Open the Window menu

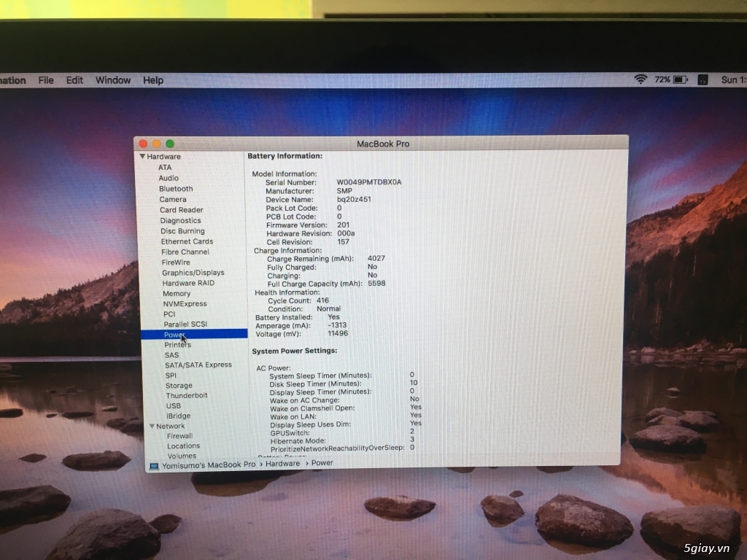tap(112, 80)
